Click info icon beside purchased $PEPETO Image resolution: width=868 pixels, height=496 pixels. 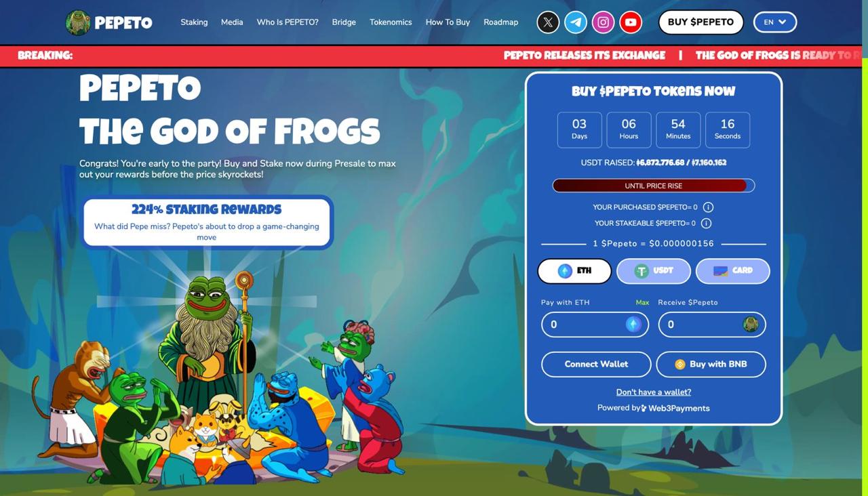click(x=708, y=207)
